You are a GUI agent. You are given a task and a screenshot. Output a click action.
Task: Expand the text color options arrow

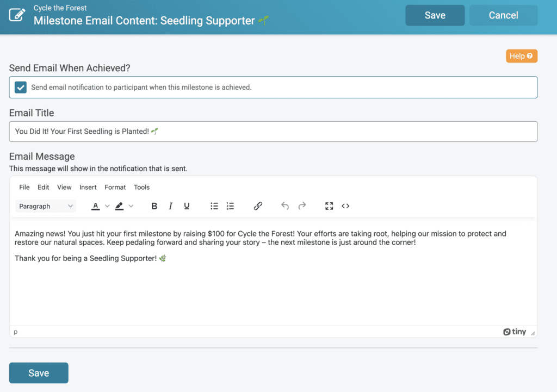coord(107,206)
